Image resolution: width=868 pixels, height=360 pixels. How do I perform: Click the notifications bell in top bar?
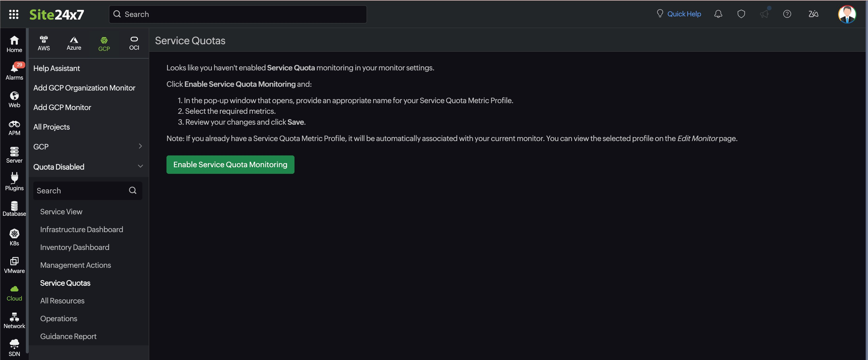(718, 14)
